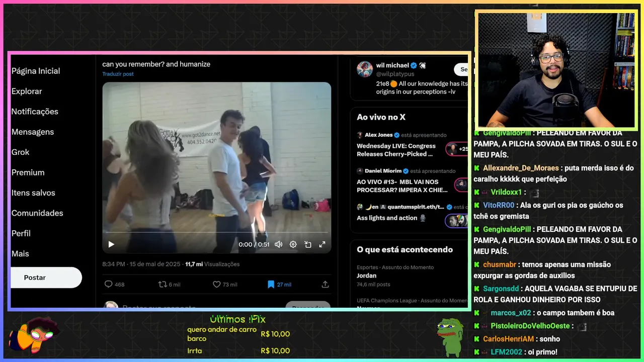Expand the Mais menu in the sidebar
The height and width of the screenshot is (362, 644).
(x=20, y=253)
